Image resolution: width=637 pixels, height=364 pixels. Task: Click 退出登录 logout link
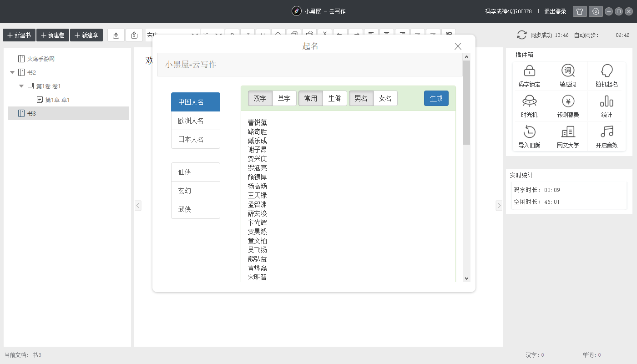556,11
